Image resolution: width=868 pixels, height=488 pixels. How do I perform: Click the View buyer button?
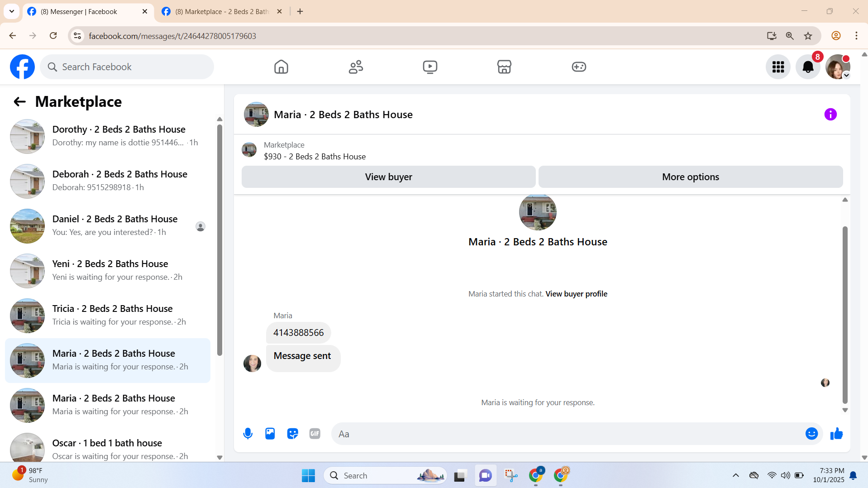pyautogui.click(x=388, y=177)
